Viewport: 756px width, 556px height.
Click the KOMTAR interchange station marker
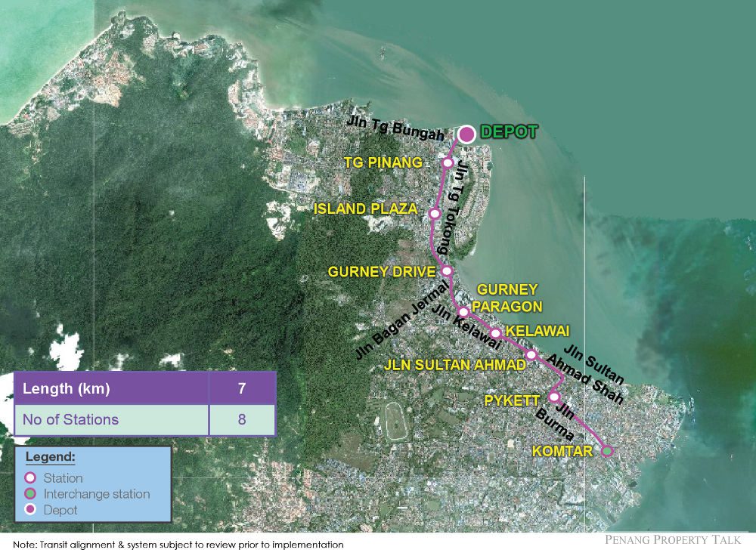pyautogui.click(x=607, y=450)
